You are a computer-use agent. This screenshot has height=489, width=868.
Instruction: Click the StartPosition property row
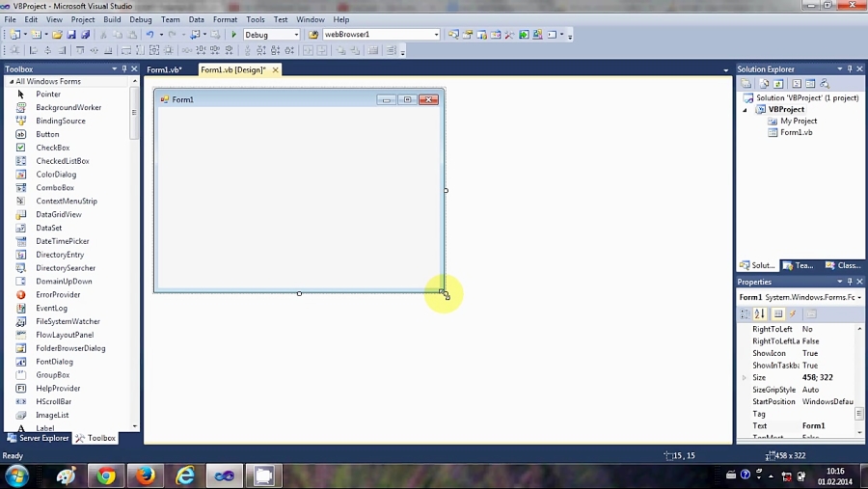[x=800, y=401]
